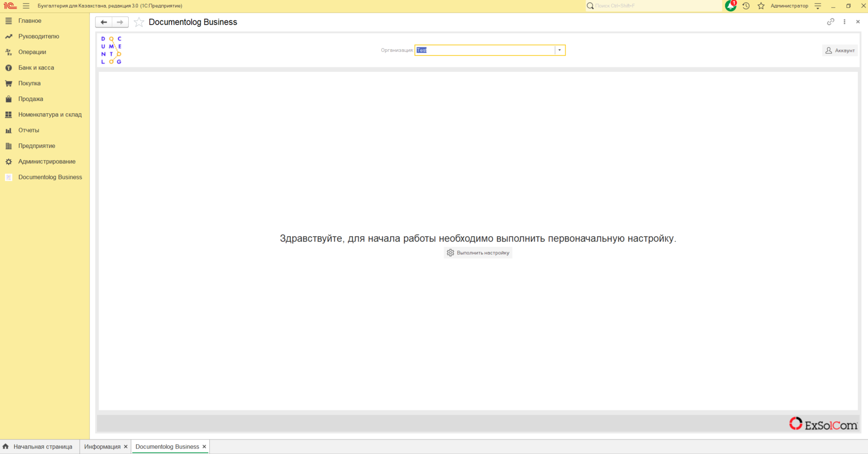868x454 pixels.
Task: Click the search magnifier icon
Action: pyautogui.click(x=590, y=6)
